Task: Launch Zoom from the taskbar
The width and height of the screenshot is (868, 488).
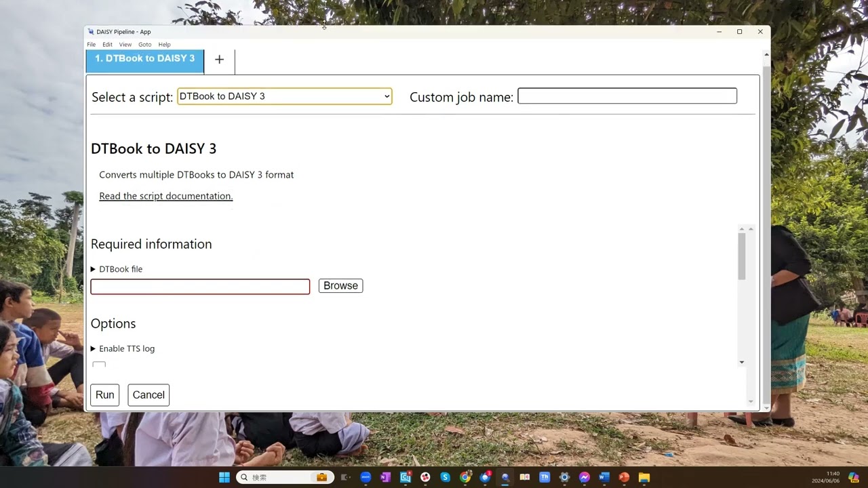Action: [x=366, y=477]
